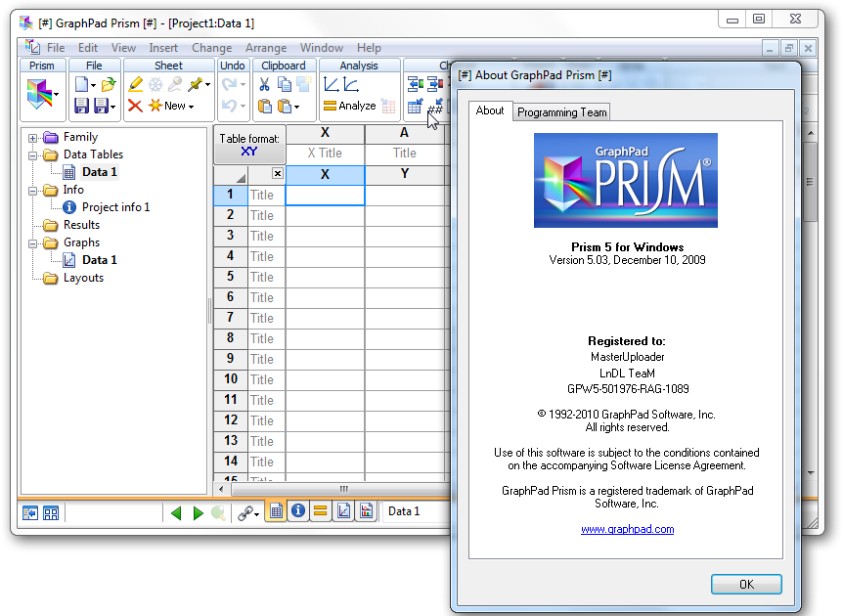Open the Save As dropdown arrow

(x=112, y=107)
